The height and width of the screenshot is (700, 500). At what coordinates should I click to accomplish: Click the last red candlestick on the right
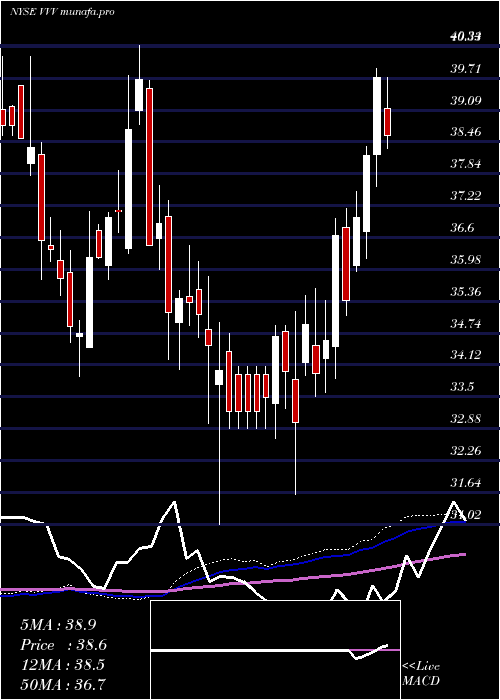click(x=388, y=121)
